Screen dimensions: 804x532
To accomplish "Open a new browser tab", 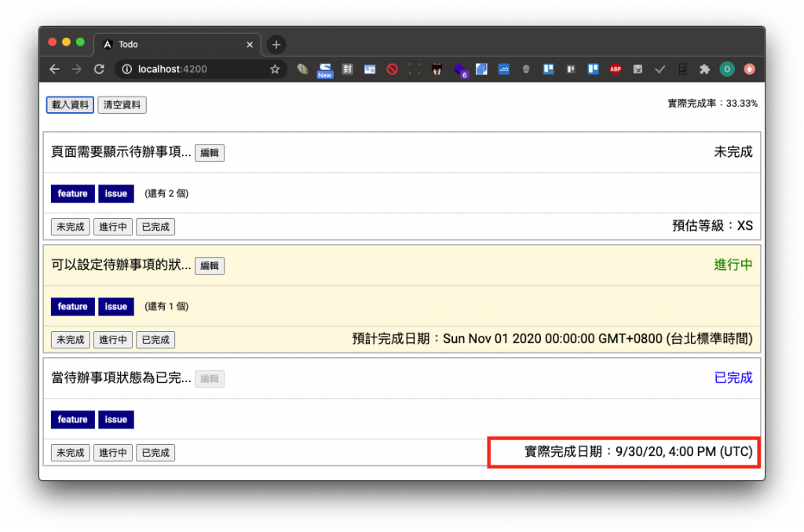I will (276, 45).
